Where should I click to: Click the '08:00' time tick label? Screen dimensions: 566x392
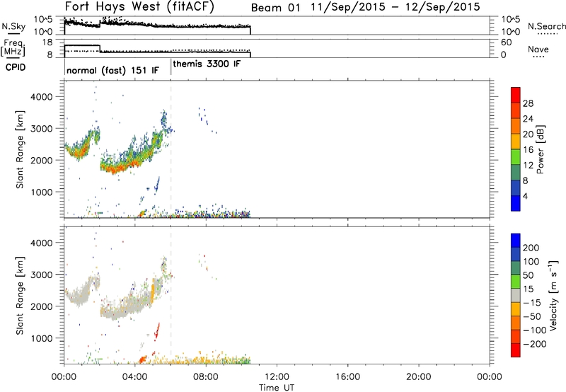point(206,377)
